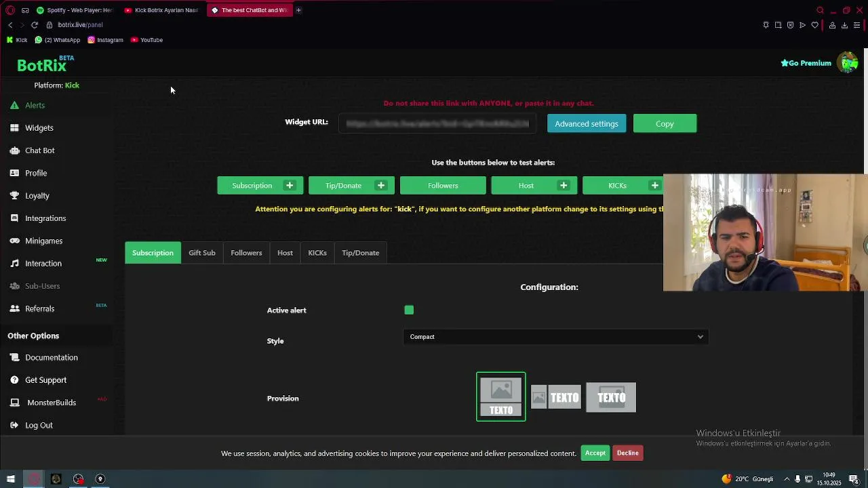Click the Go Premium link
This screenshot has height=488, width=868.
(x=806, y=63)
